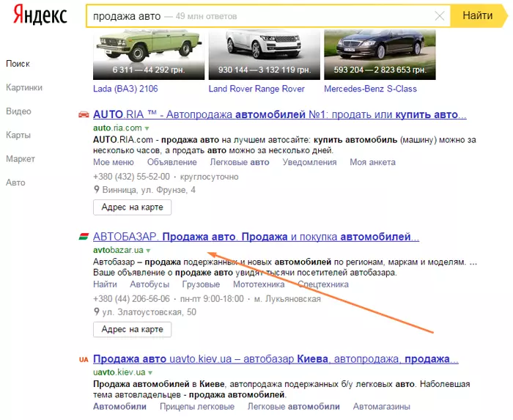Image resolution: width=513 pixels, height=420 pixels.
Task: Click the круглосуточно opening hours text
Action: point(209,177)
